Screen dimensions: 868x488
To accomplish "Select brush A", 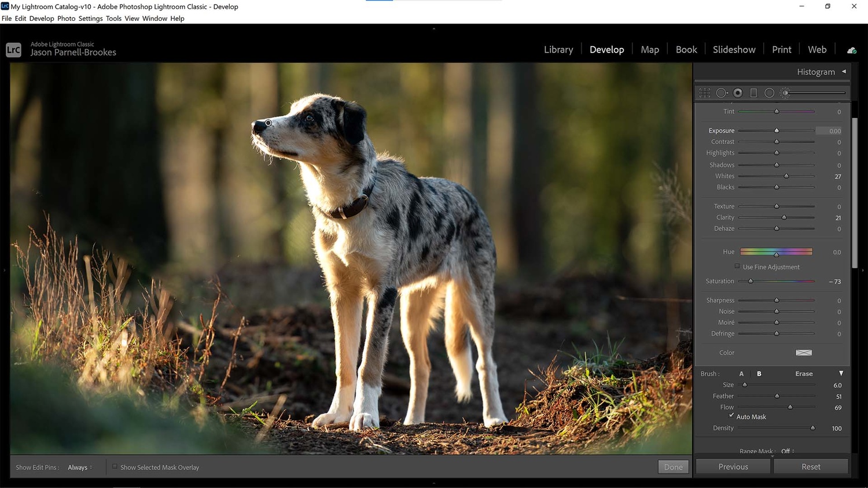I will tap(741, 374).
